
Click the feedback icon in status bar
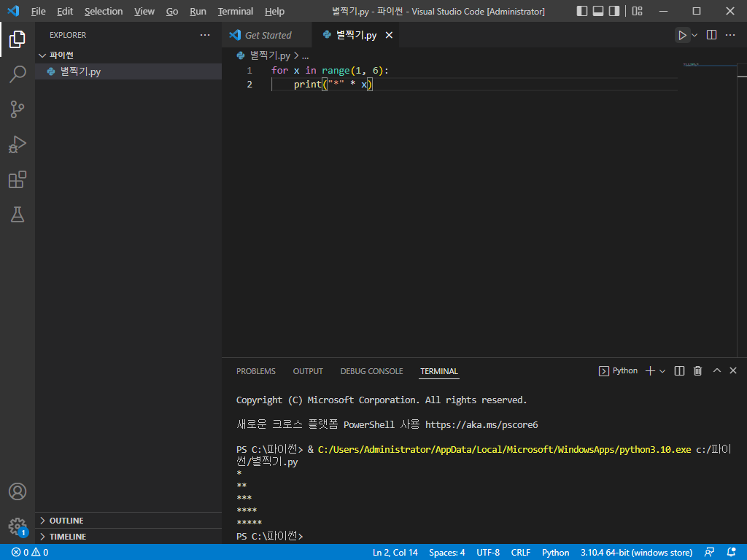pyautogui.click(x=709, y=553)
